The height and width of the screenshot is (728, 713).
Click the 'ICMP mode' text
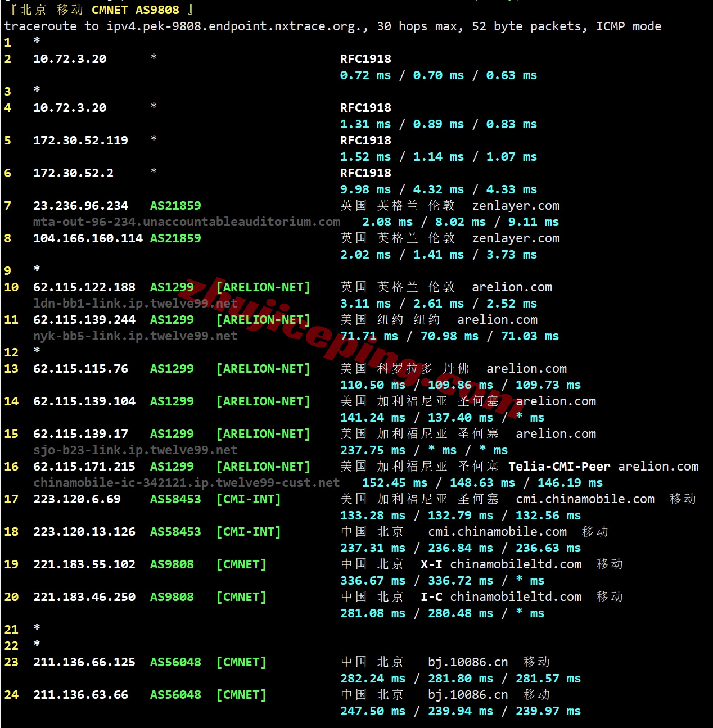(629, 26)
